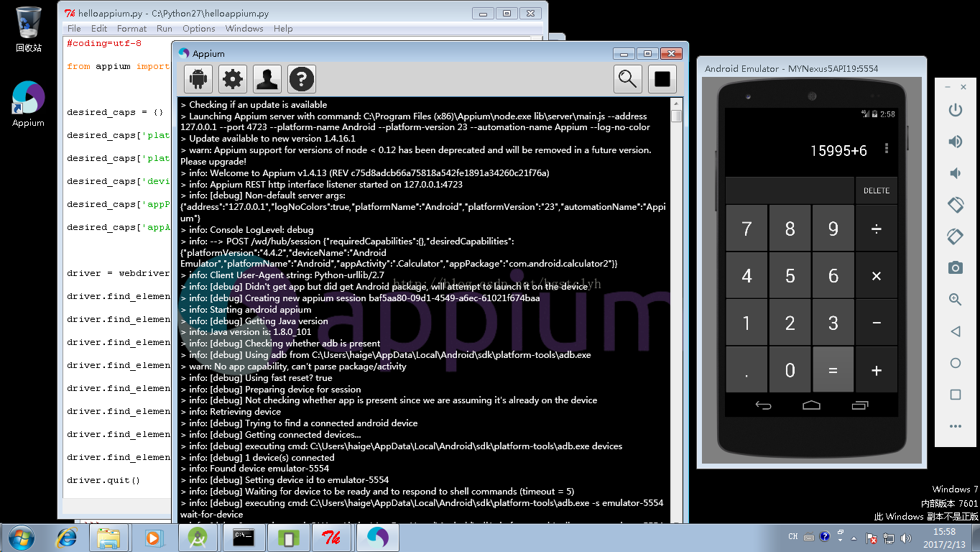This screenshot has height=552, width=980.
Task: Tap calculator digit 7
Action: [x=747, y=229]
